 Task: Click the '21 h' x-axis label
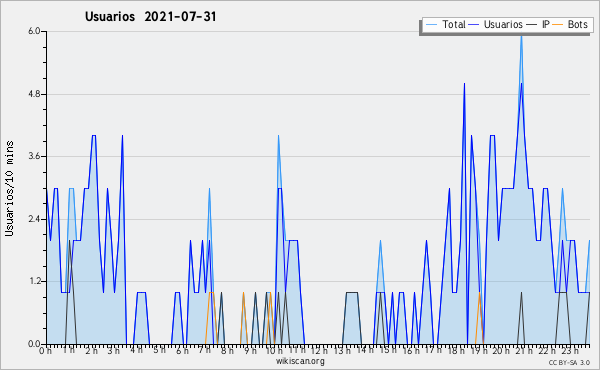coord(523,351)
